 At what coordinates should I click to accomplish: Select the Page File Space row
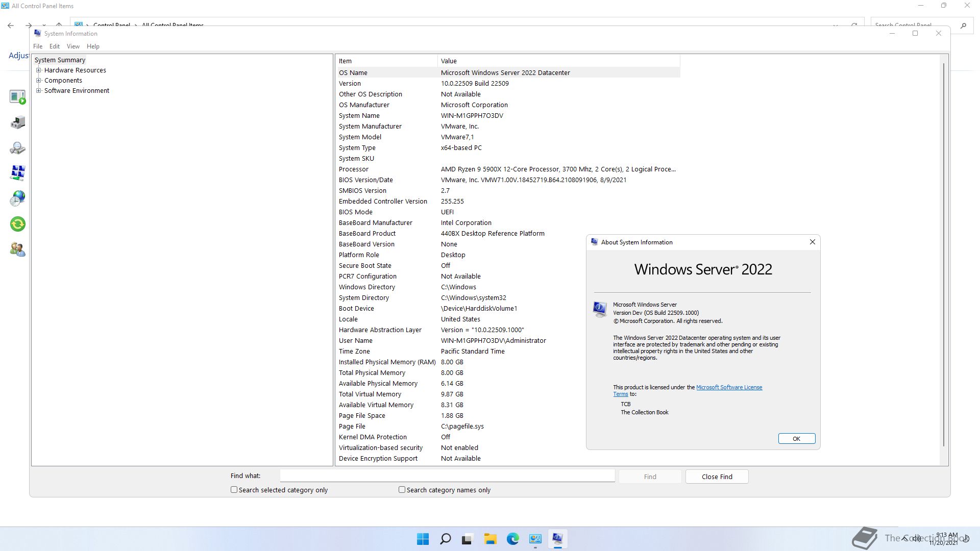[508, 415]
